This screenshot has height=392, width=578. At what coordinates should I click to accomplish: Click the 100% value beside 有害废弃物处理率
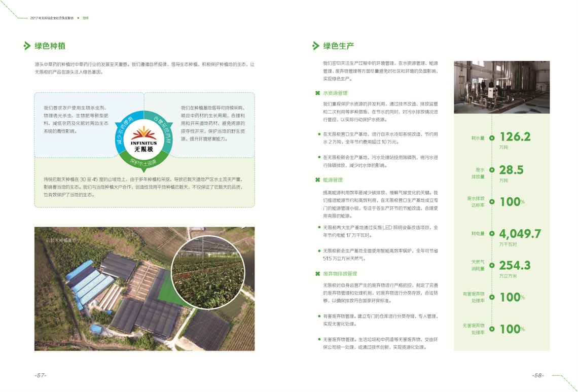[x=512, y=297]
